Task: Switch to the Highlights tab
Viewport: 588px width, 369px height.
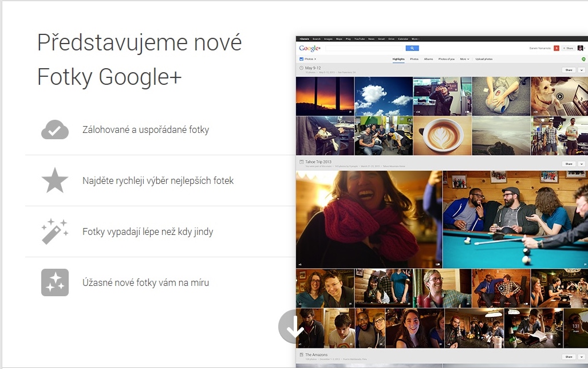Action: [x=398, y=59]
